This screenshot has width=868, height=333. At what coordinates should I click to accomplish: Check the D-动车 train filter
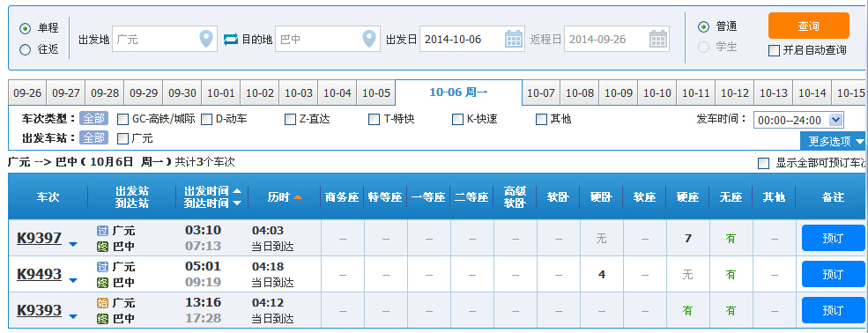tap(206, 120)
